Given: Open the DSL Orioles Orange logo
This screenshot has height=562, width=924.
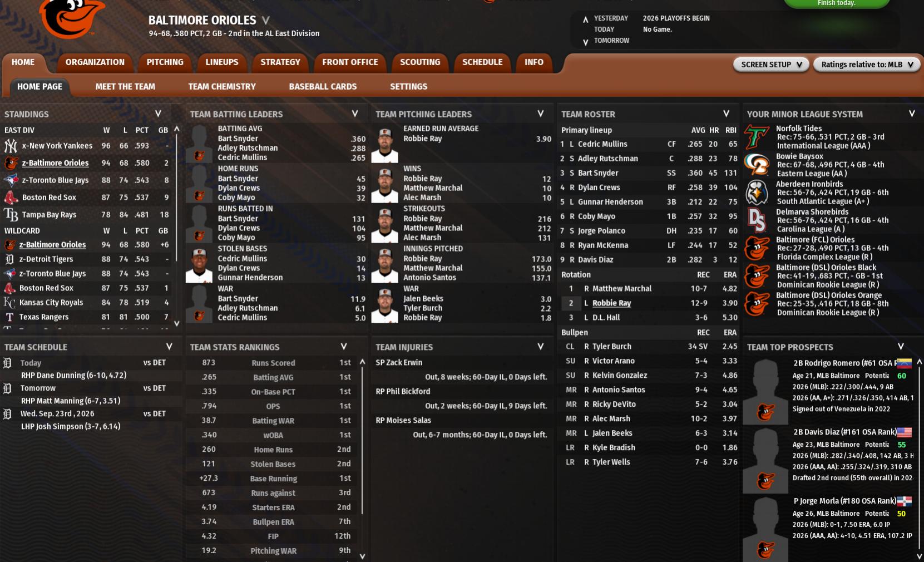Looking at the screenshot, I should pos(757,304).
